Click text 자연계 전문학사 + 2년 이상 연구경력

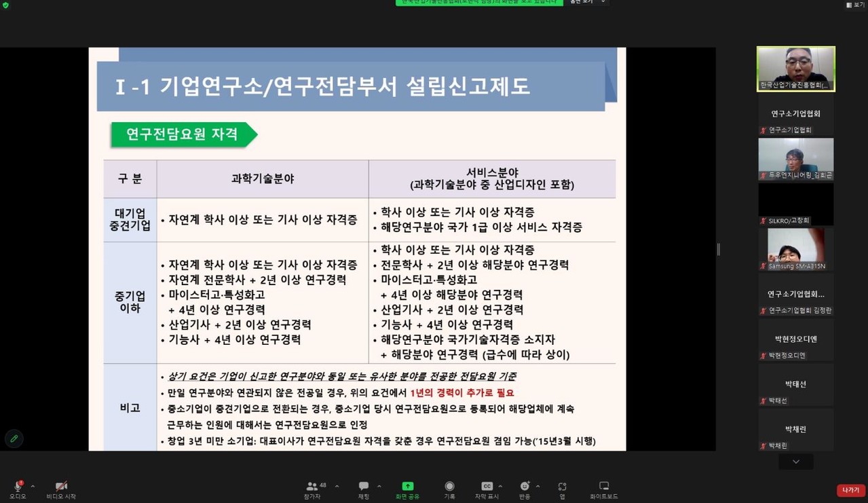[x=258, y=280]
